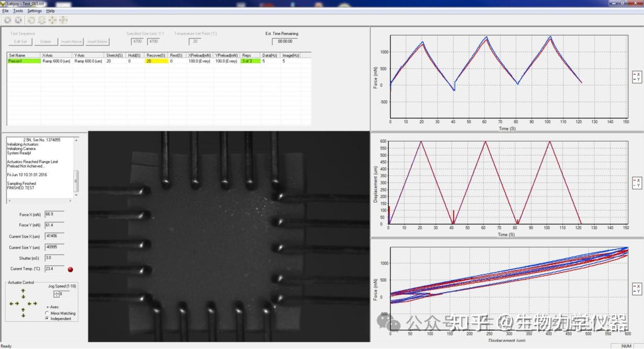644x349 pixels.
Task: Click the rightmost right arrow in Actuator Control
Action: tap(35, 304)
